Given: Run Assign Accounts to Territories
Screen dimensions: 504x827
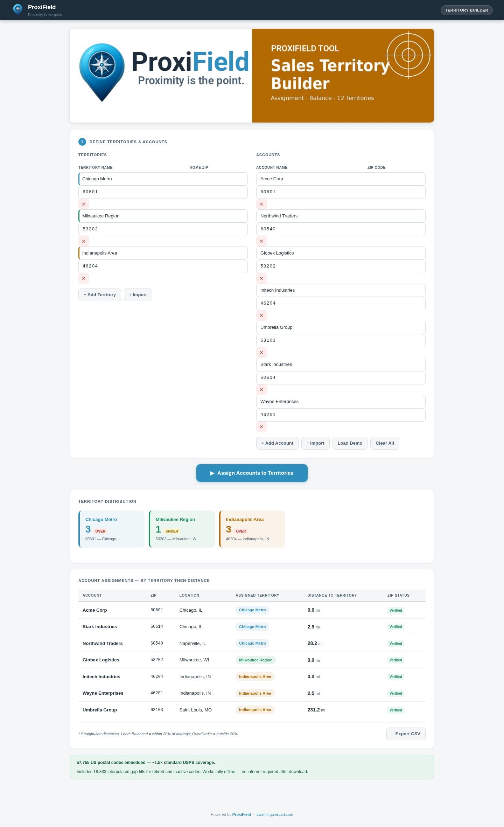Looking at the screenshot, I should 252,473.
